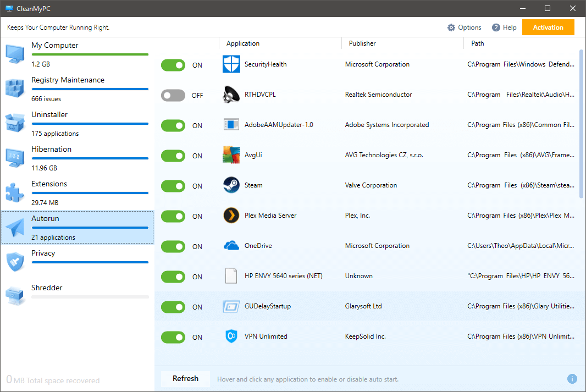Click the GUDelayStartup icon

(x=231, y=306)
